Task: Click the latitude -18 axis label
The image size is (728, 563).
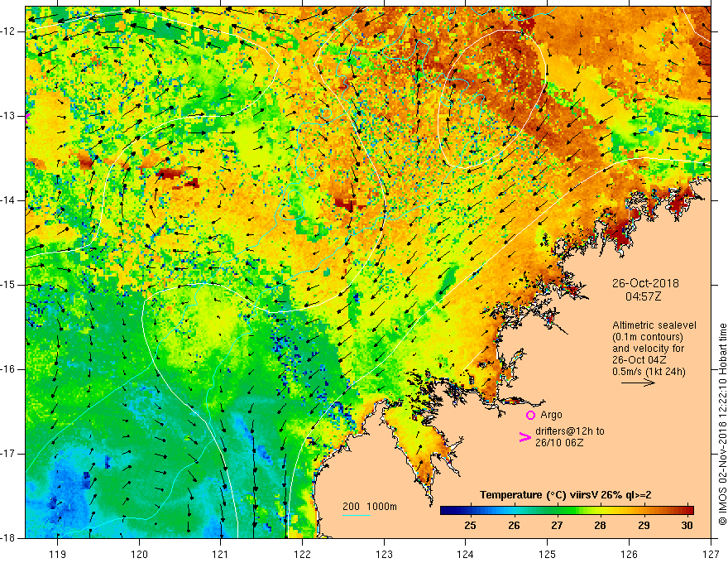Action: tap(8, 538)
